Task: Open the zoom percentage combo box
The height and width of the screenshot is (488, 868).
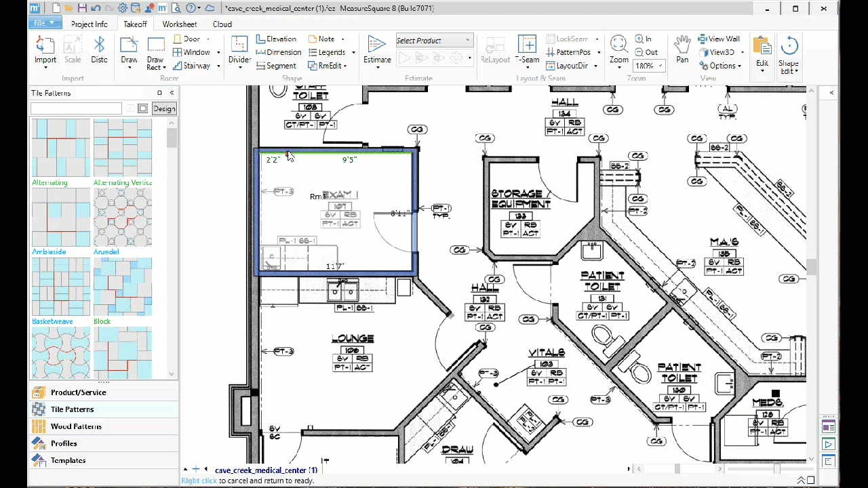Action: [x=650, y=66]
